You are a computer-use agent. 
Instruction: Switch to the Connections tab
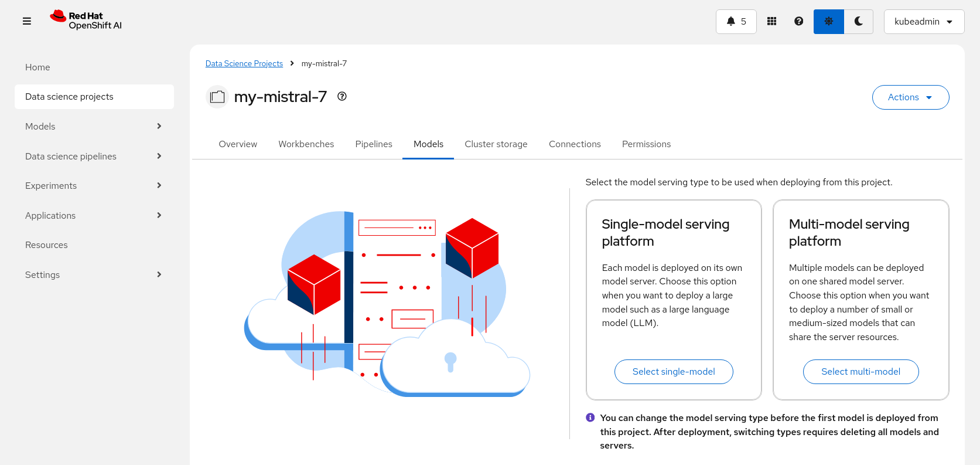click(x=575, y=144)
